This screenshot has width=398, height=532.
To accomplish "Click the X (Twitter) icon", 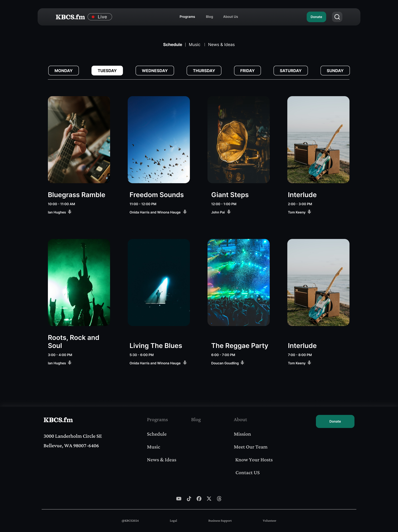I will pos(209,499).
